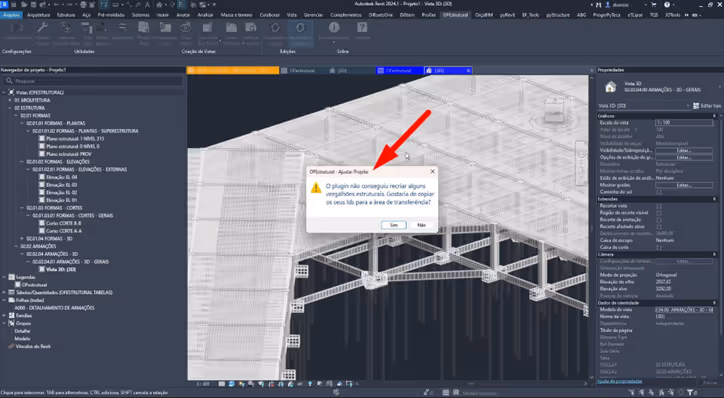Viewport: 724px width, 398px height.
Task: Select Vínculos do Revit in project browser
Action: point(33,346)
